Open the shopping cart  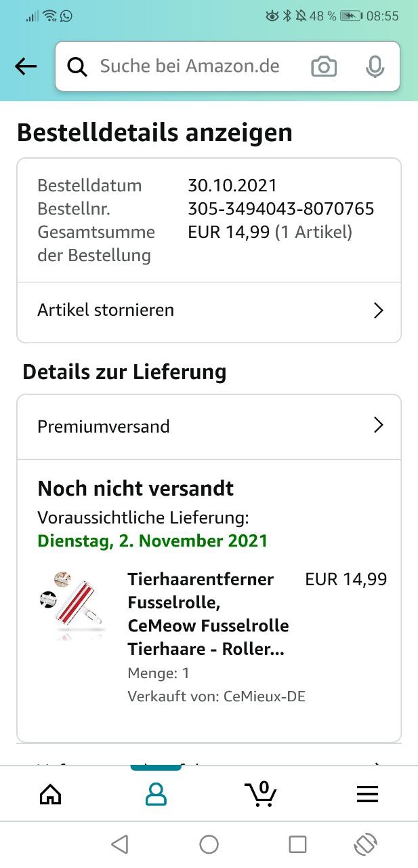(261, 794)
